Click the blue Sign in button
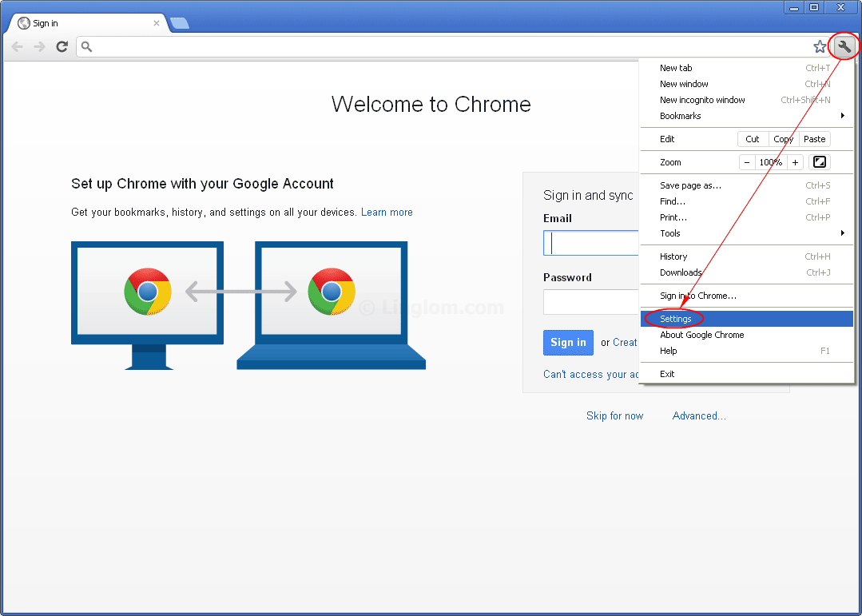 (568, 342)
